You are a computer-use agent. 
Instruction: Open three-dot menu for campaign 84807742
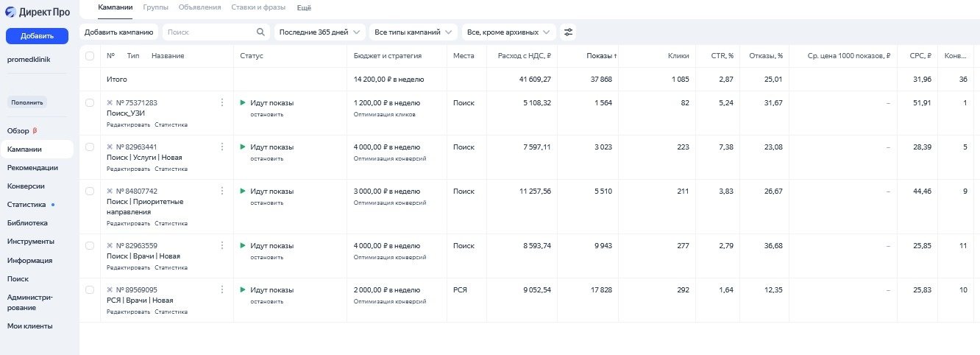(x=222, y=191)
